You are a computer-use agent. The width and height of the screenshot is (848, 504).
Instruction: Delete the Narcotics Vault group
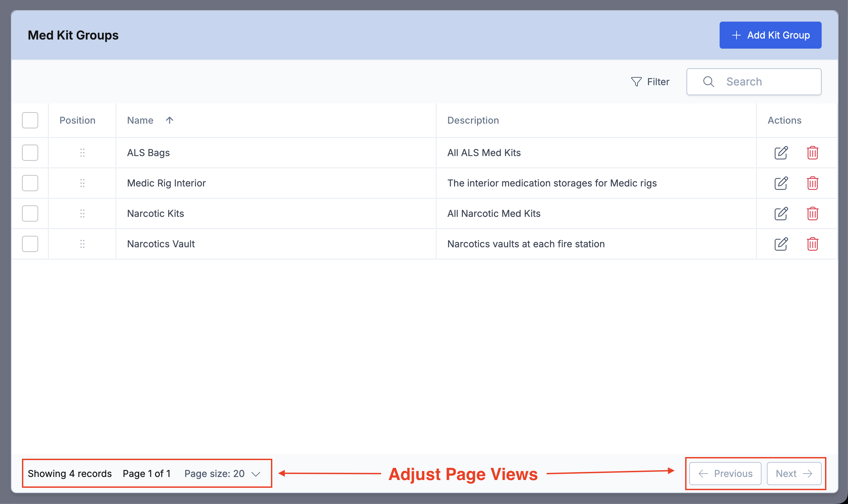click(x=812, y=244)
